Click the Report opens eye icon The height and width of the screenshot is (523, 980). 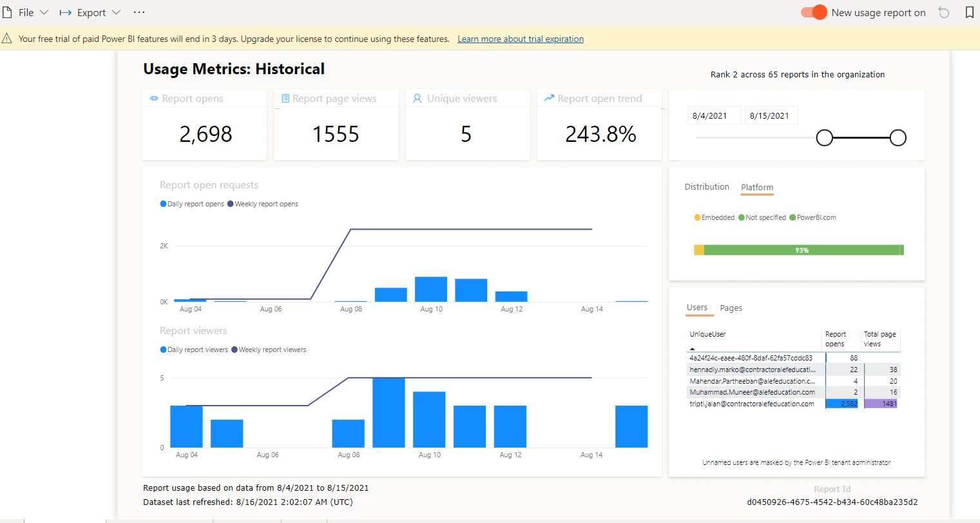[x=154, y=99]
